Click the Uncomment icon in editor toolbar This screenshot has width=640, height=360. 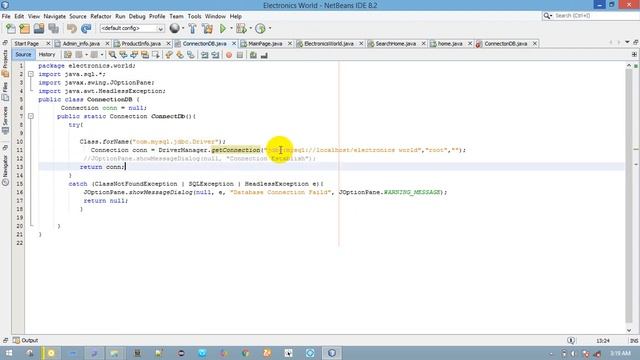click(264, 55)
